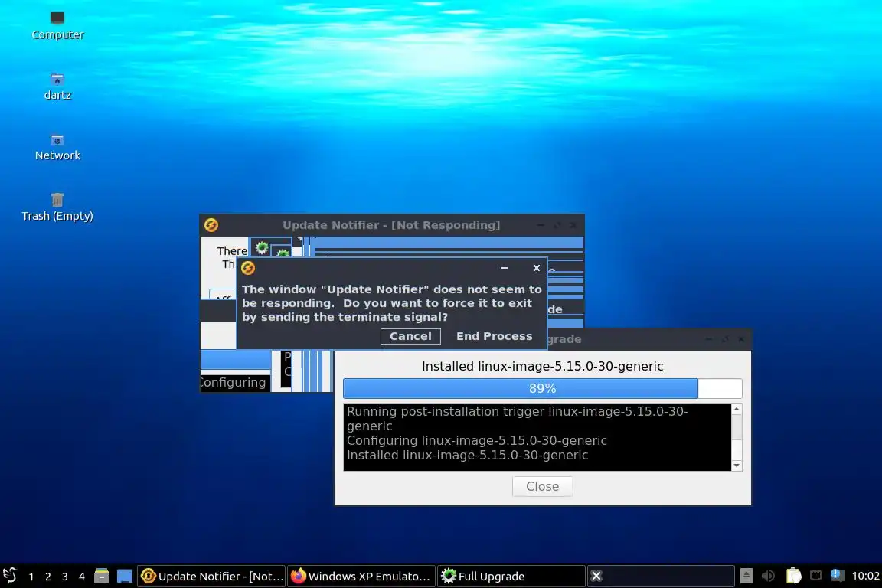Click the show desktop panel icon
The height and width of the screenshot is (588, 882).
click(124, 577)
